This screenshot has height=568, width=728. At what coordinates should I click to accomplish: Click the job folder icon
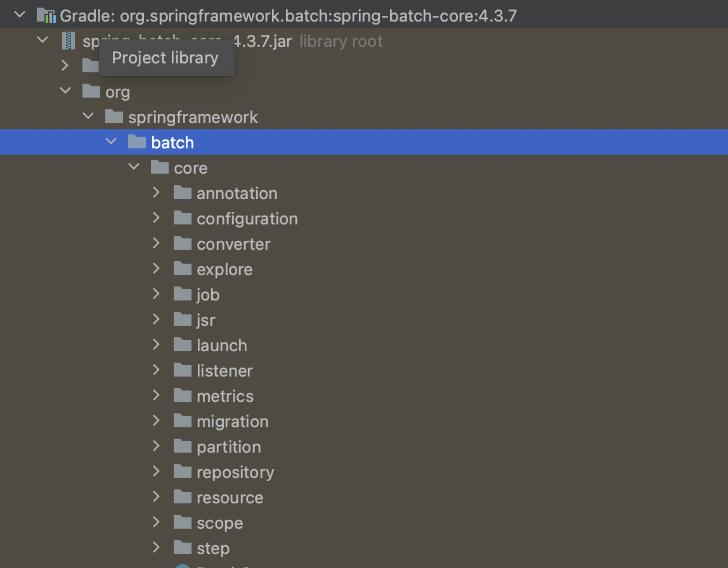point(182,294)
